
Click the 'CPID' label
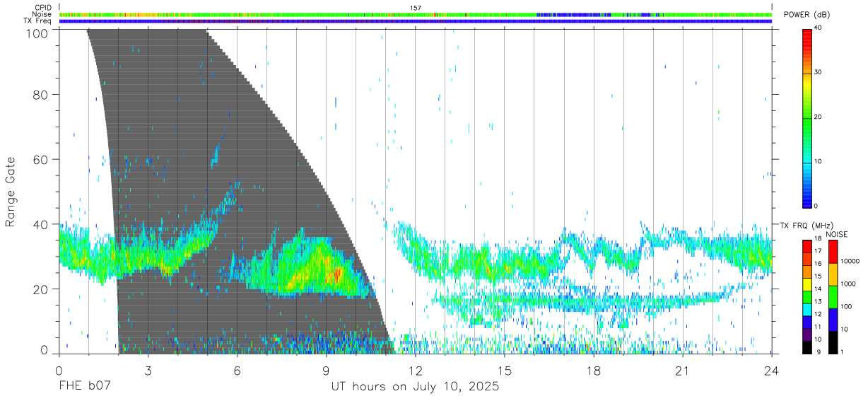click(x=42, y=8)
